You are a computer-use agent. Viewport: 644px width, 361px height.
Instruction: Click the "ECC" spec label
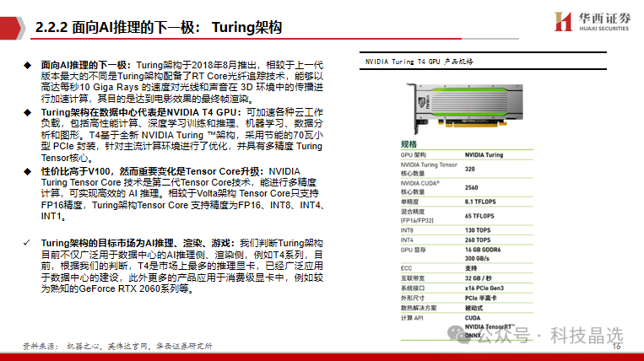406,268
